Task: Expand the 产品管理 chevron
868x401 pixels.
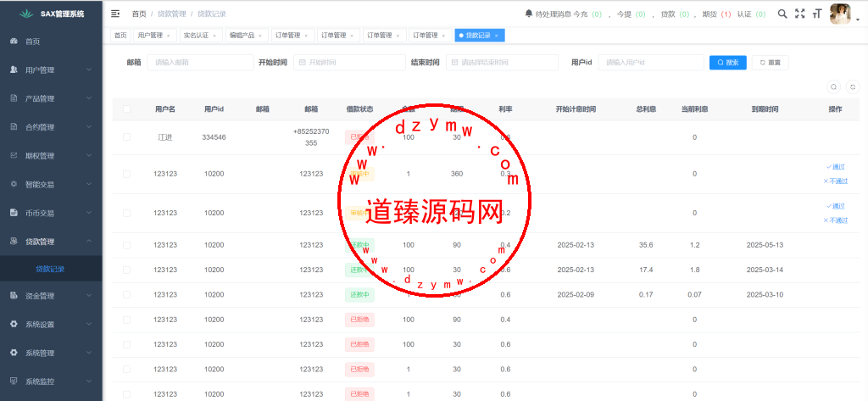Action: pos(89,98)
